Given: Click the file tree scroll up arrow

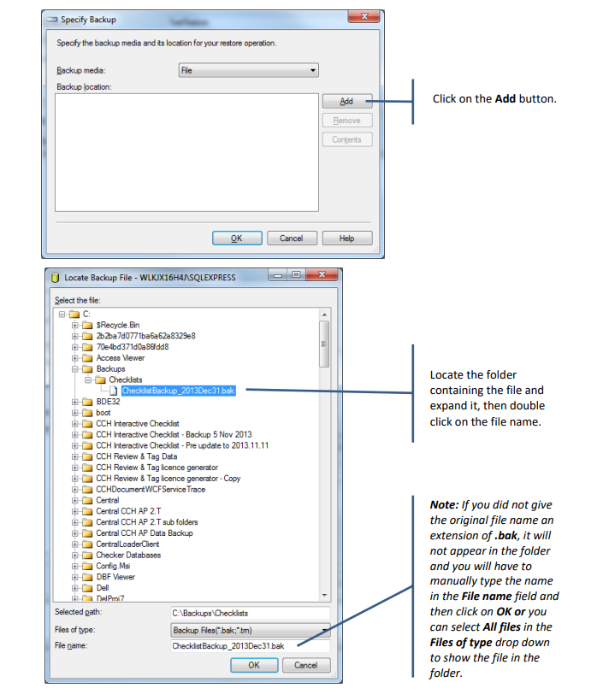Looking at the screenshot, I should (325, 315).
